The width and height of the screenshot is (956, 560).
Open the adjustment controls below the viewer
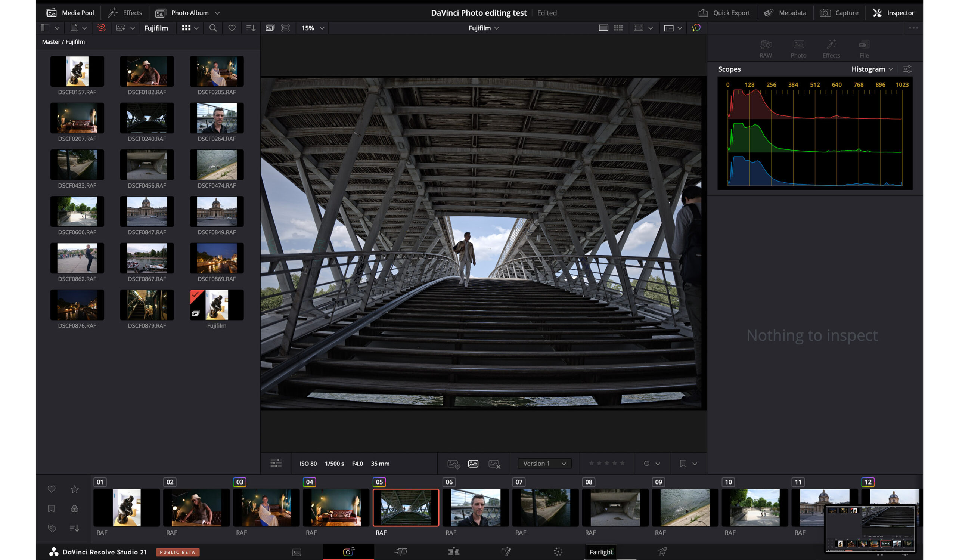[276, 463]
